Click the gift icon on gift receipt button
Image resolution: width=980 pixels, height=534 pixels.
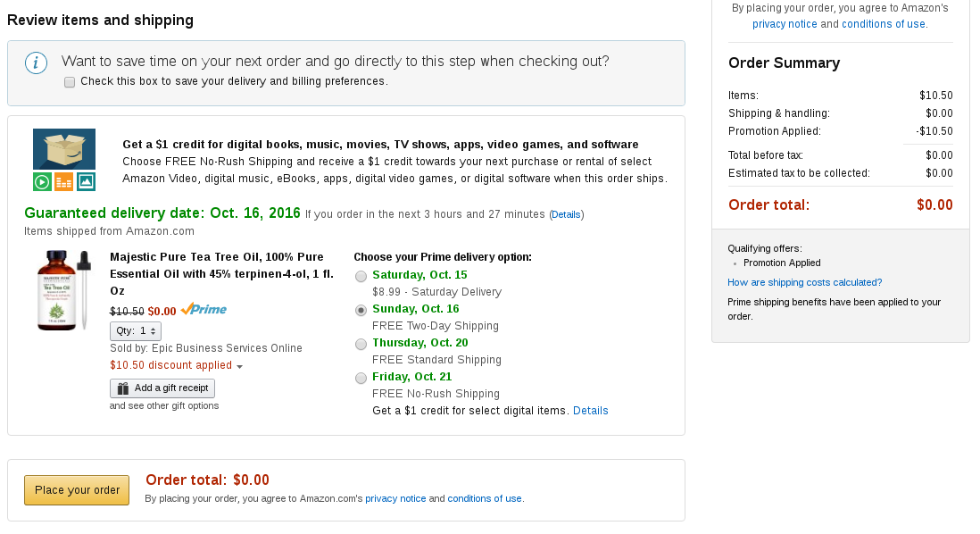123,388
